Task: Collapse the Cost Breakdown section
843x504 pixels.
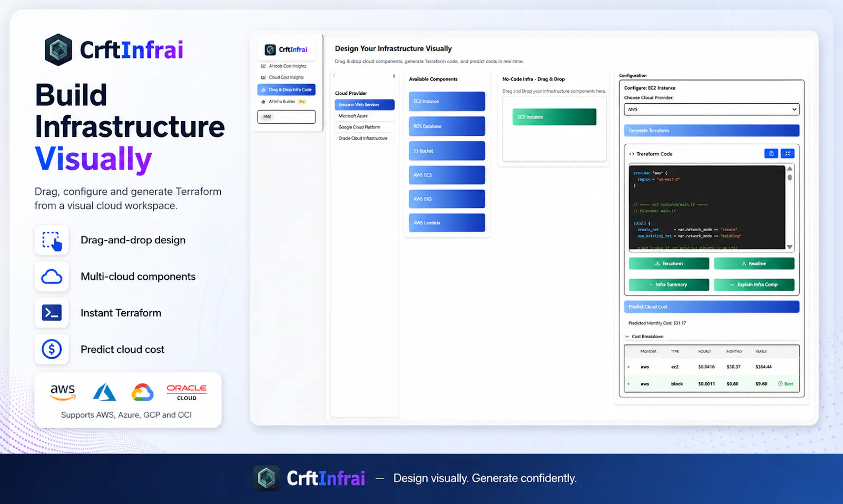Action: (x=644, y=337)
